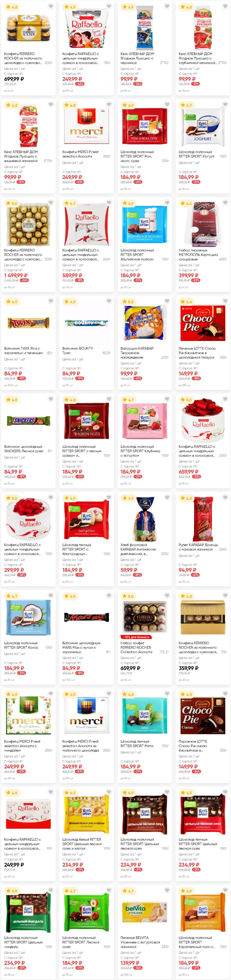Viewport: 231px width, 980px height.
Task: Click heart icon on Raffaello 150г card
Action: point(109,6)
